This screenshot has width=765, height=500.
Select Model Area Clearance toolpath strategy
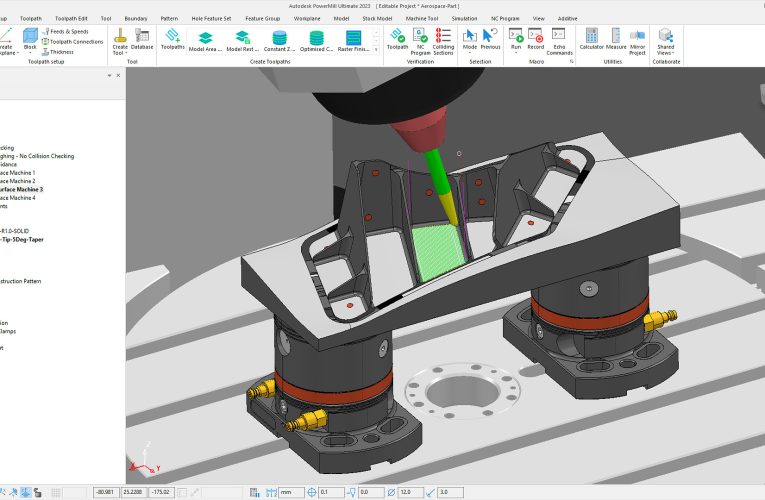205,41
